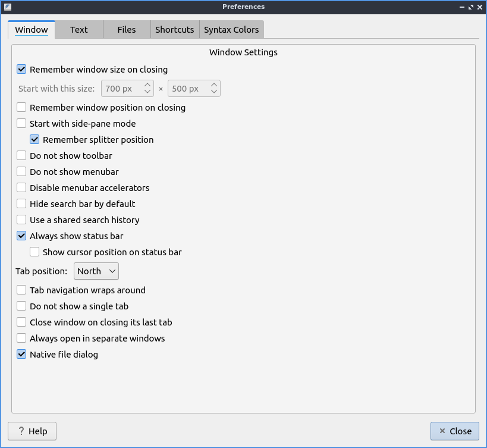
Task: Click the title bar maximize icon
Action: click(471, 7)
